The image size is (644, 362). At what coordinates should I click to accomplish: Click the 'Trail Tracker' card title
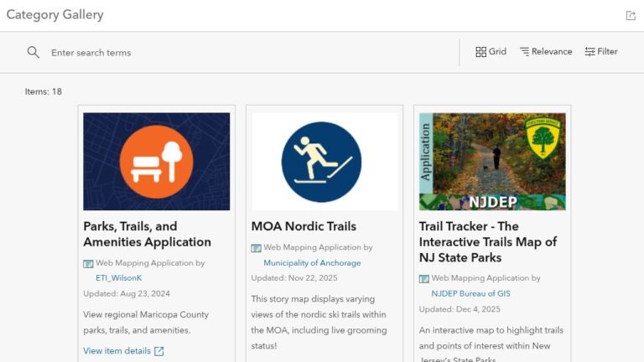pyautogui.click(x=488, y=241)
